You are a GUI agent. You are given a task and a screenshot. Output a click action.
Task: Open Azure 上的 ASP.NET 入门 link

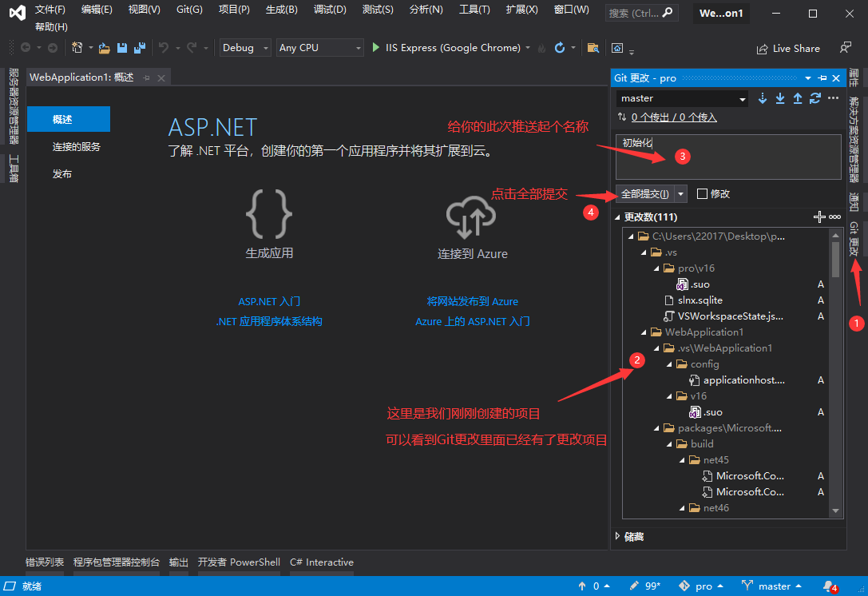(472, 321)
